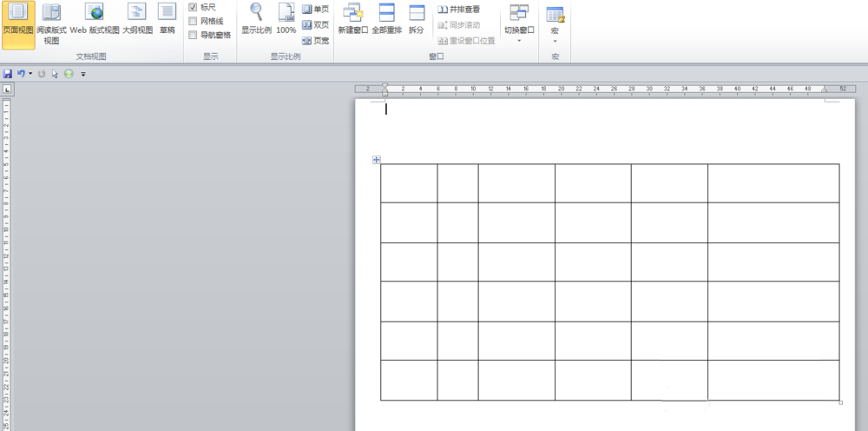Click the Split window (拆分) icon
Image resolution: width=868 pixels, height=431 pixels.
417,11
